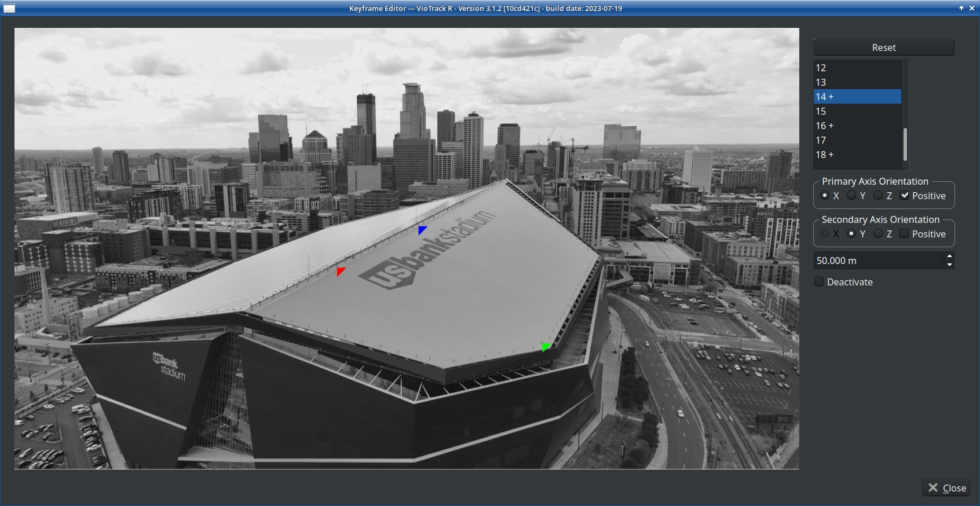Set Primary Axis Orientation to Y
980x506 pixels.
coord(851,196)
